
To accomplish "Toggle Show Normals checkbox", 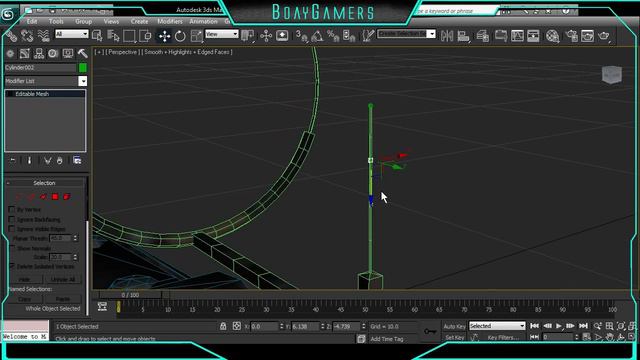I will (x=12, y=248).
